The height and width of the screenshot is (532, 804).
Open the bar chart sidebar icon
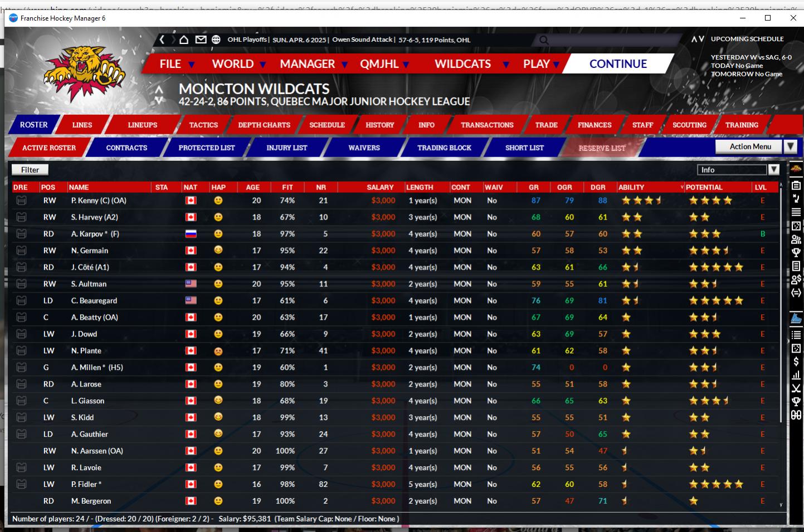click(x=796, y=375)
